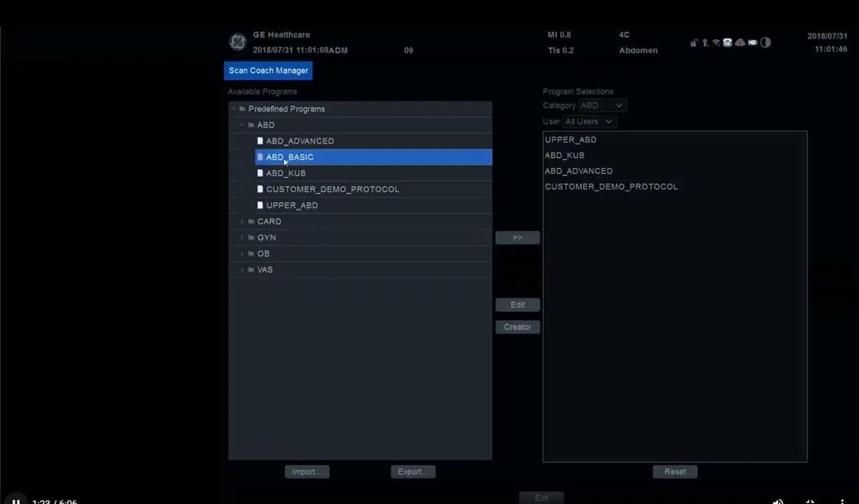
Task: Click the probe status icon
Action: [704, 42]
